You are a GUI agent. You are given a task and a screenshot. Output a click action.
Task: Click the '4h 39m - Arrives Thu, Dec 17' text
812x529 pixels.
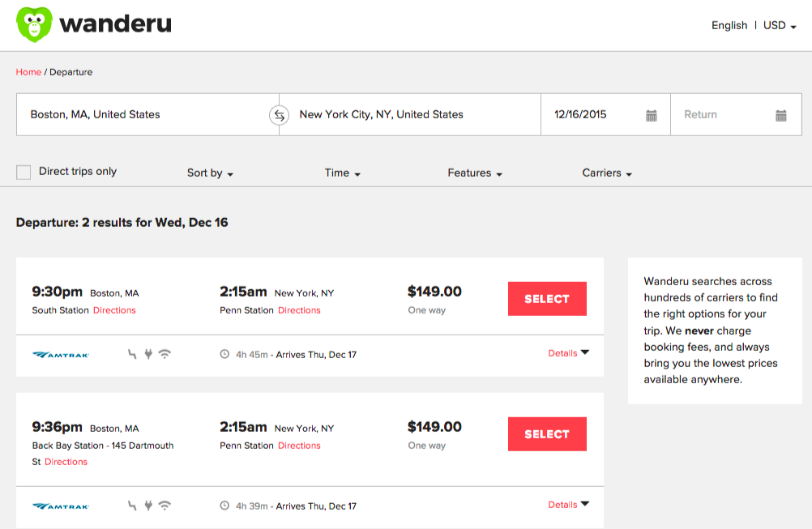tap(297, 506)
